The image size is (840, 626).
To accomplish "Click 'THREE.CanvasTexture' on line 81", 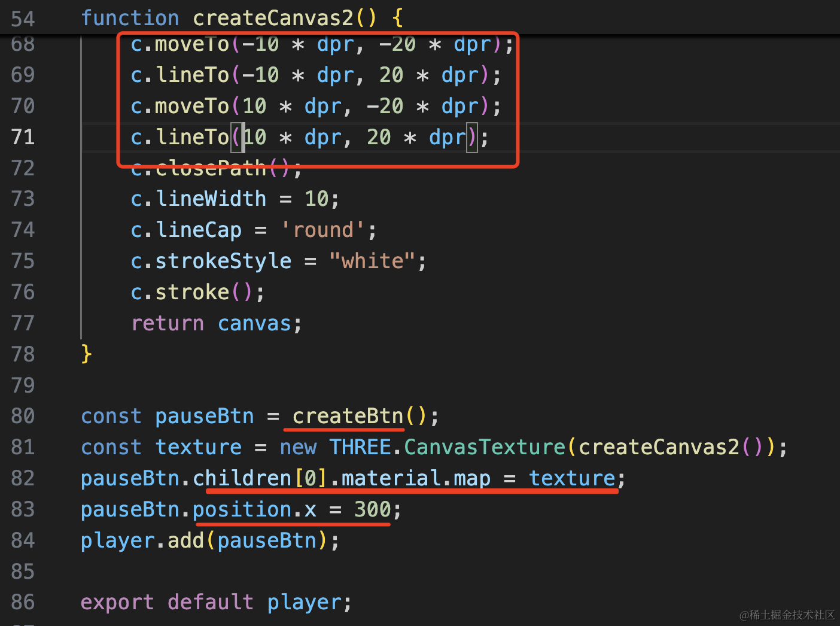I will click(x=447, y=447).
